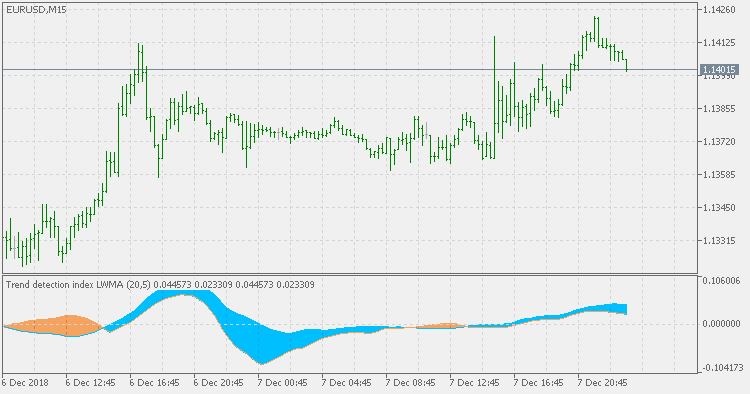
Task: Click the 6 Dec 2018 time label
Action: pyautogui.click(x=25, y=383)
